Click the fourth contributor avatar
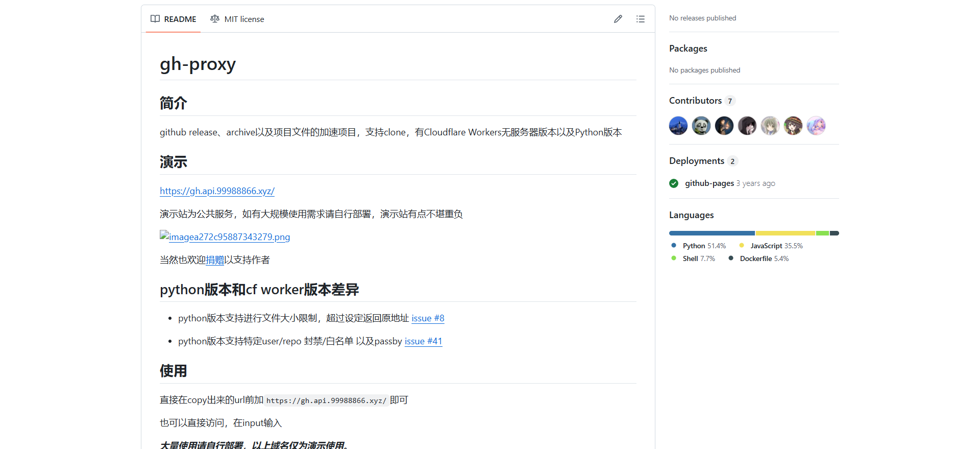The height and width of the screenshot is (449, 980). [747, 126]
